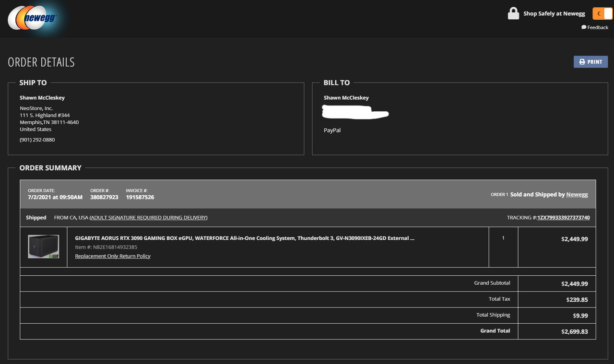This screenshot has width=614, height=364.
Task: Open tracking number 1ZX799333927373740
Action: coord(564,218)
